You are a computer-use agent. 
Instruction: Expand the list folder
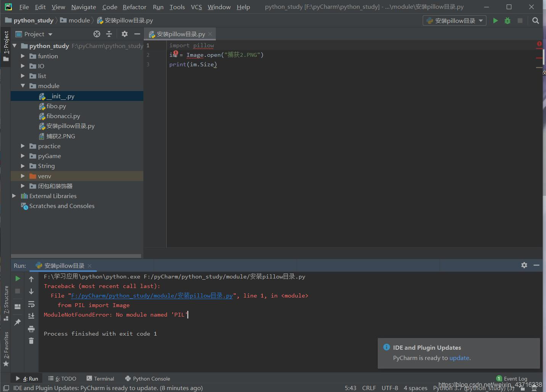23,76
